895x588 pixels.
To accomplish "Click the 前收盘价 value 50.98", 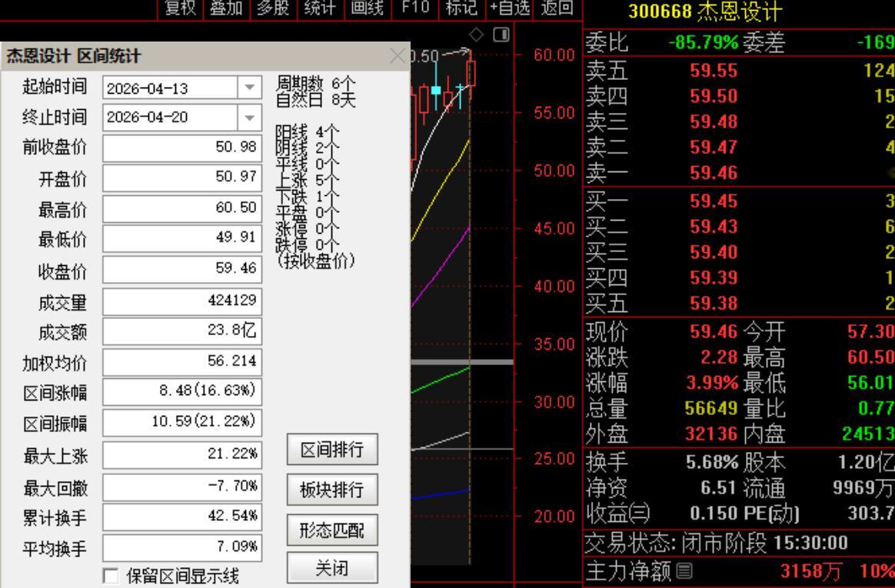I will (182, 147).
